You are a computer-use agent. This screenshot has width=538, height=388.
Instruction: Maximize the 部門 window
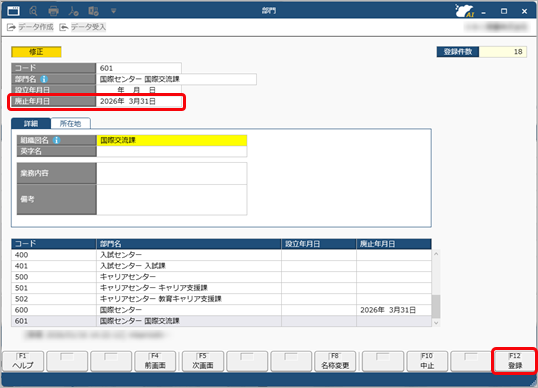tap(504, 11)
